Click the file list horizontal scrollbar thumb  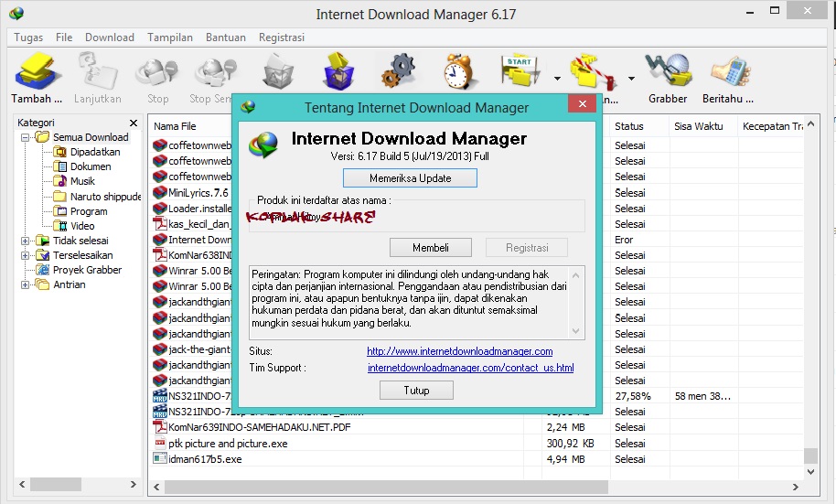pos(386,487)
